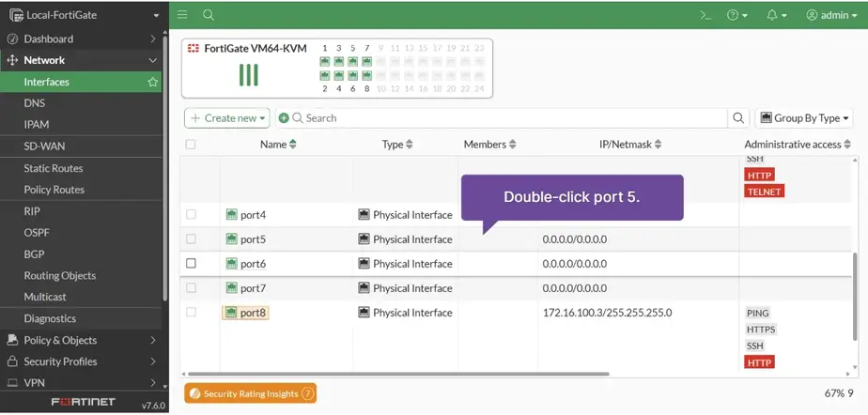Click the port4 interface icon
Screen dimensions: 868x415
pos(231,215)
